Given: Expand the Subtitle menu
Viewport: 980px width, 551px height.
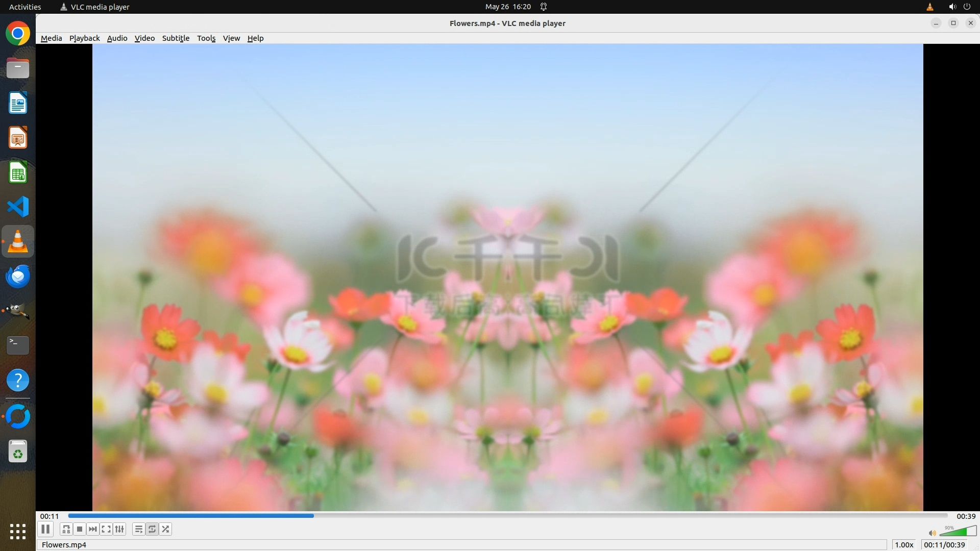Looking at the screenshot, I should pos(176,38).
